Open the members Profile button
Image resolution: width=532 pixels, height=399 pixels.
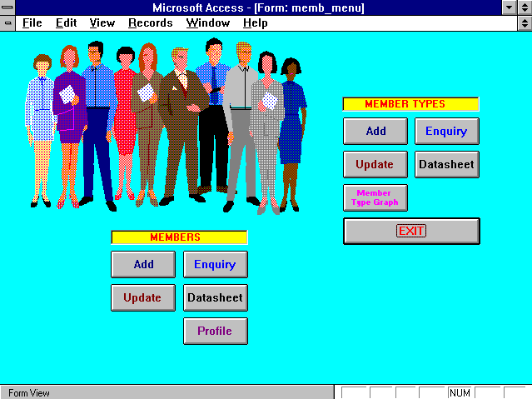[x=216, y=331]
